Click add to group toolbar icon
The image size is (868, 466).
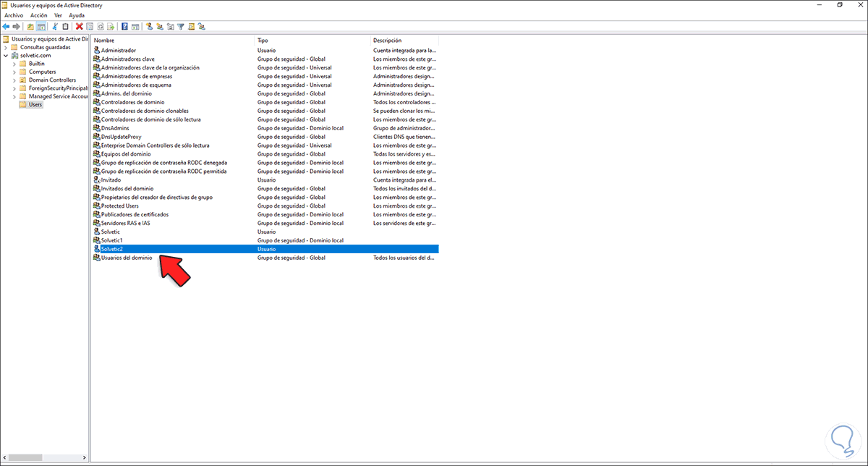tap(201, 27)
